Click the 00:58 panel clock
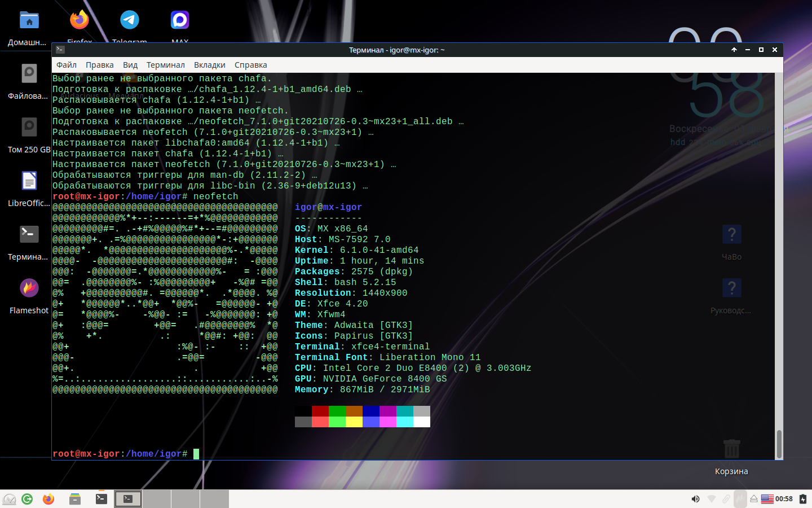The width and height of the screenshot is (812, 508). [x=784, y=499]
